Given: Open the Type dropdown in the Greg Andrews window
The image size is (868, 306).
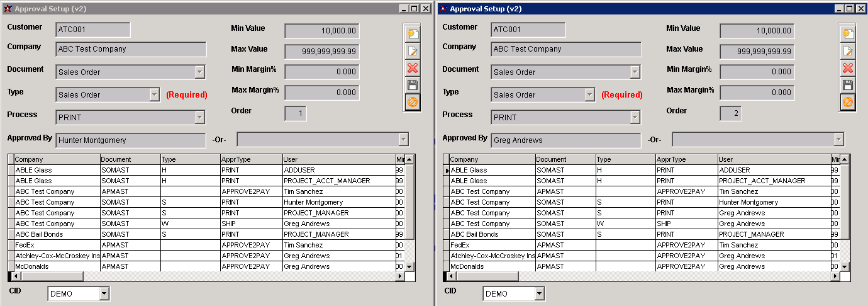Looking at the screenshot, I should click(589, 94).
